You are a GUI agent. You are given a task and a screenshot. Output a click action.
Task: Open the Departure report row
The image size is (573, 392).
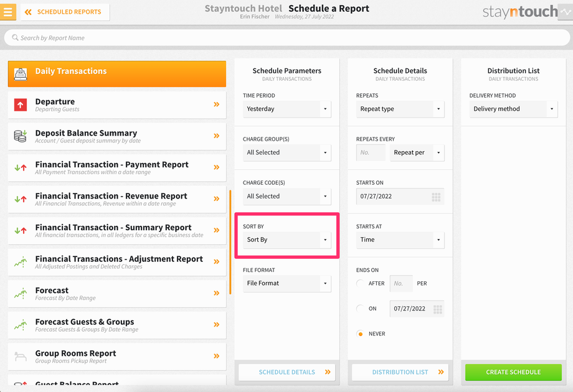117,105
